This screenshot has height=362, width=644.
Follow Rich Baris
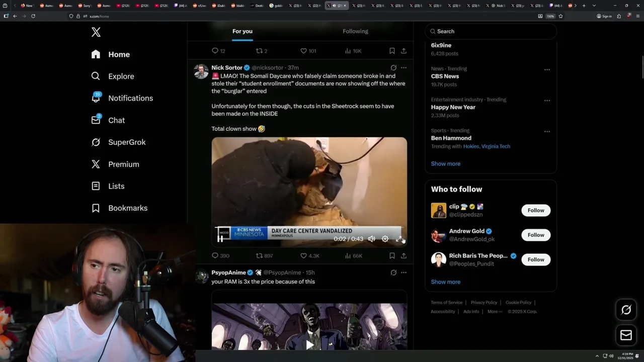536,259
